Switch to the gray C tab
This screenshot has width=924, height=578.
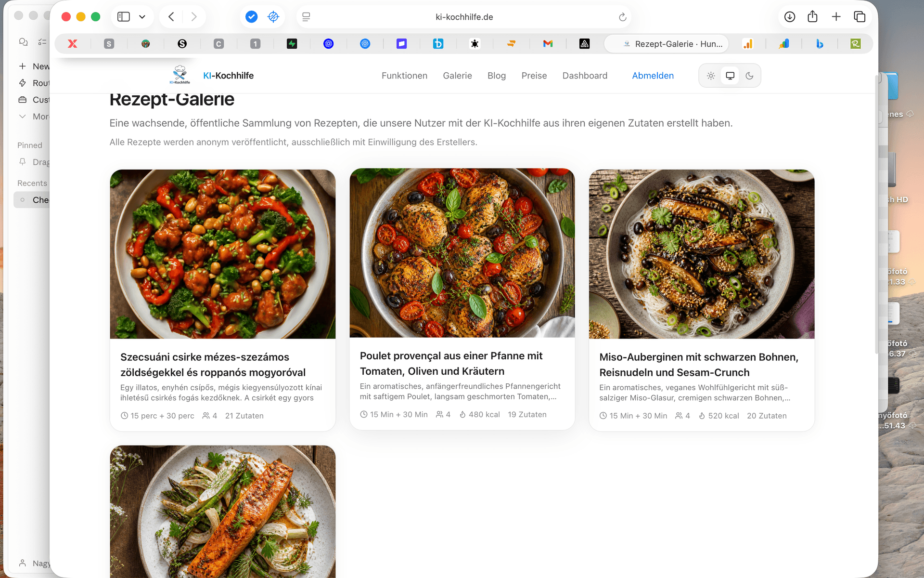point(219,44)
